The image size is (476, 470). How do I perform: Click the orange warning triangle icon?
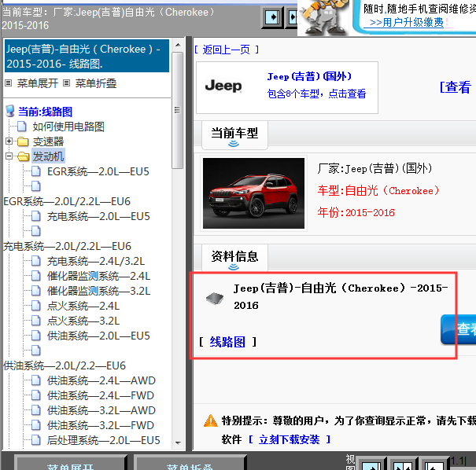210,420
